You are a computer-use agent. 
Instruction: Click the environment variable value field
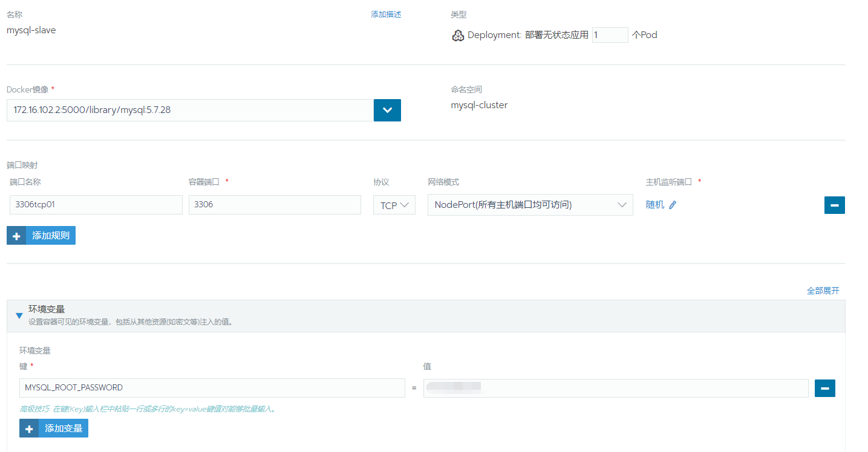[616, 388]
